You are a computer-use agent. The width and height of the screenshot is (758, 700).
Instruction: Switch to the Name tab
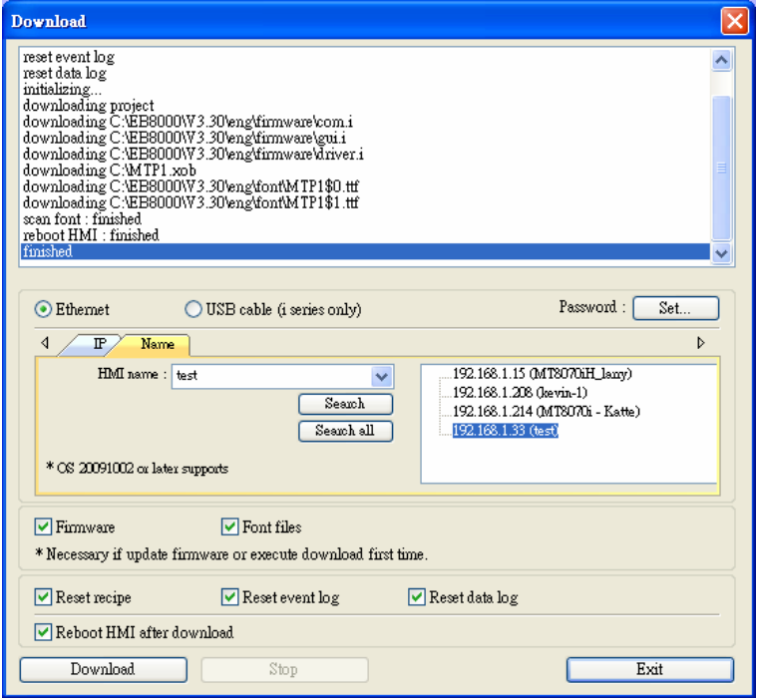[157, 344]
